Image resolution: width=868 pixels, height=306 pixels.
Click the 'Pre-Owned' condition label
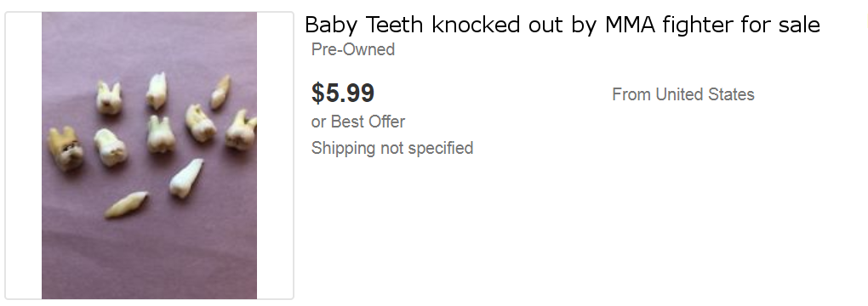tap(353, 49)
